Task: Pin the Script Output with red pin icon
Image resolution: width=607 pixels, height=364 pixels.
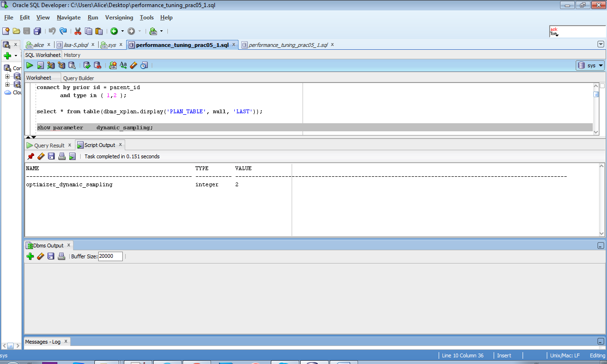Action: [31, 156]
